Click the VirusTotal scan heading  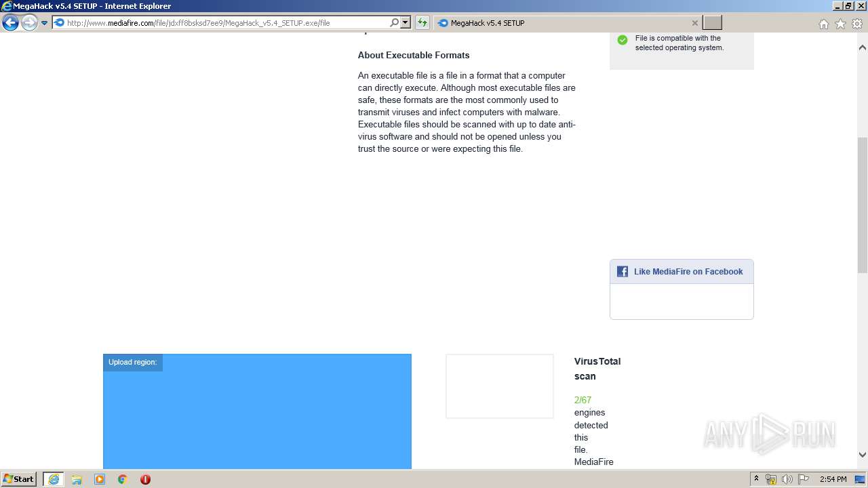597,369
